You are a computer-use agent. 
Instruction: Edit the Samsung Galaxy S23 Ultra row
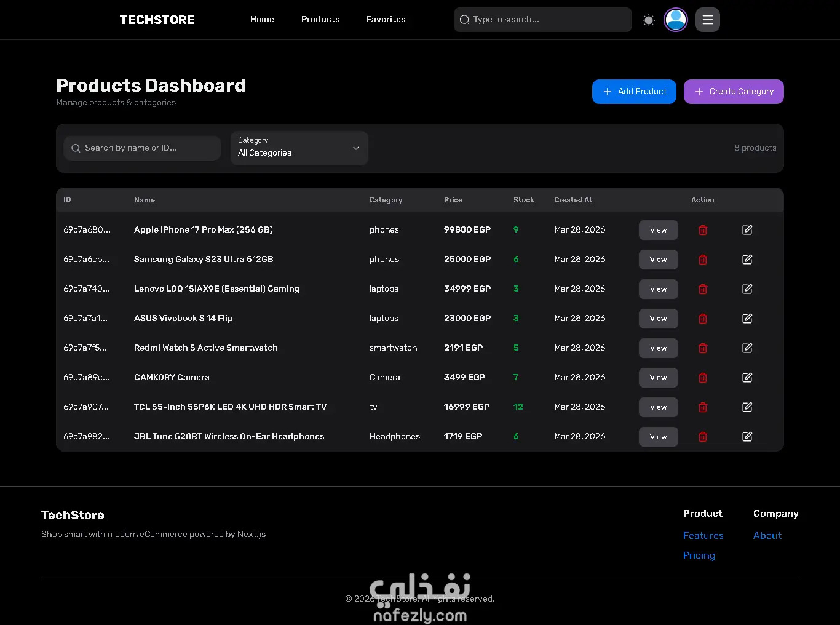[747, 260]
